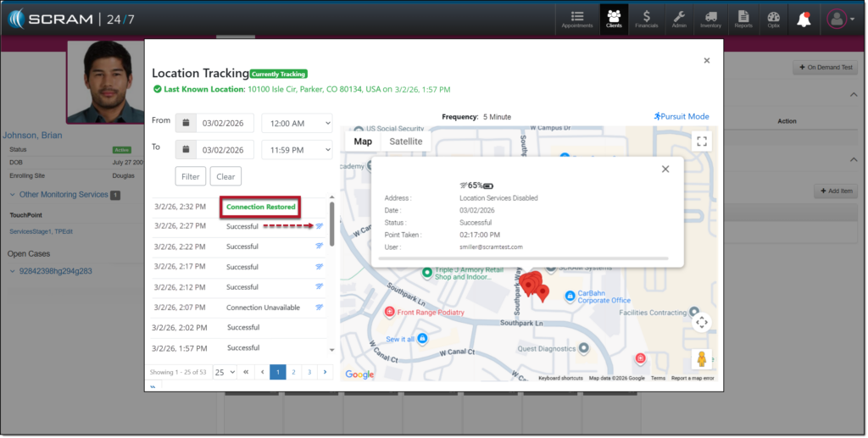Open the Optix gauge icon
This screenshot has height=438, width=868.
pos(773,19)
